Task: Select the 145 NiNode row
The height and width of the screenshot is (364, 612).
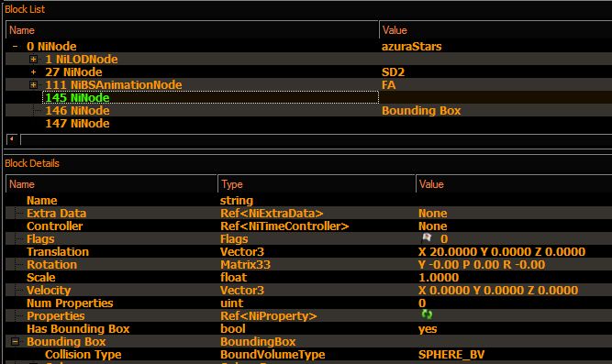Action: (210, 97)
